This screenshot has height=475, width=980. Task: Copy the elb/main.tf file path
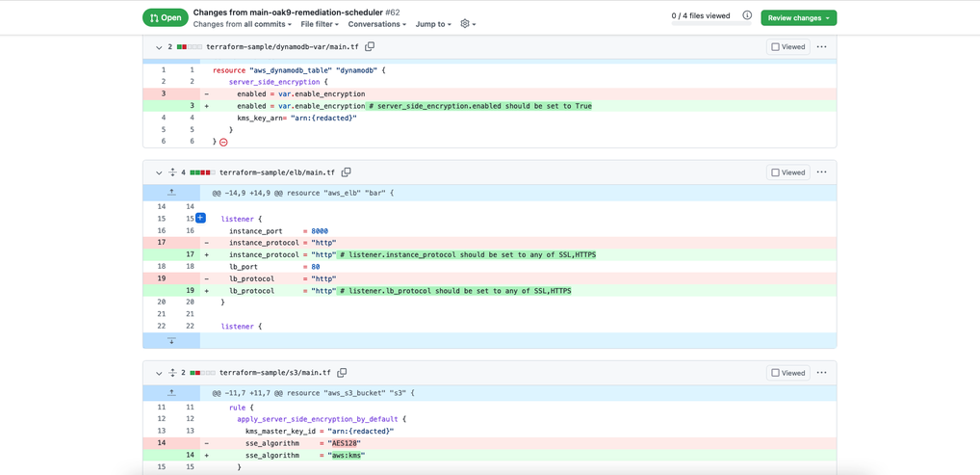[x=347, y=172]
